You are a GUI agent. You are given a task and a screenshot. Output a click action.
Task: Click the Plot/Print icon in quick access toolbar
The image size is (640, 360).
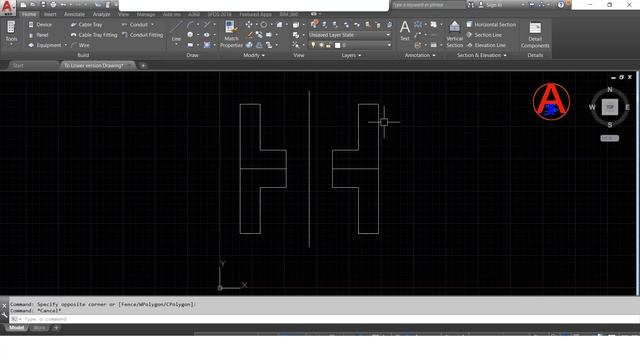53,4
